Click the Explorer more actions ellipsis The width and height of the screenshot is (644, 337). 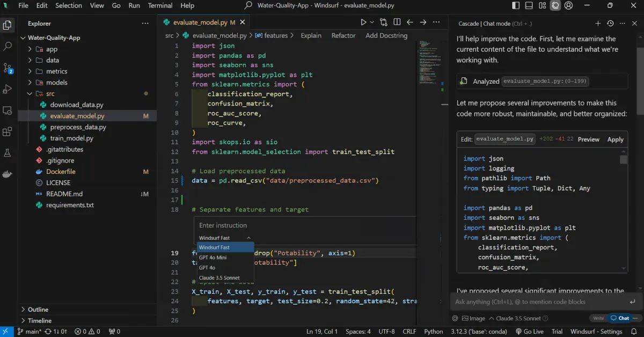coord(145,24)
